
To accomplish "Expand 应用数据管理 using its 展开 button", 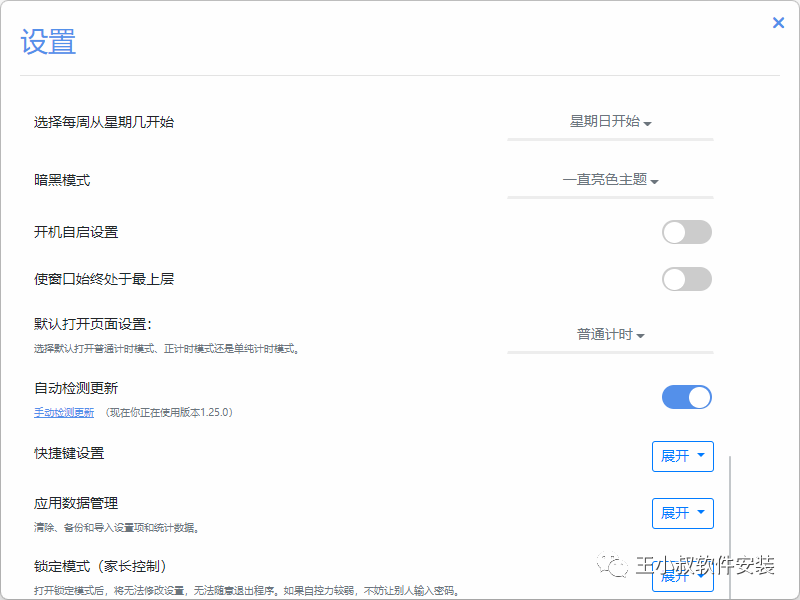I will [x=683, y=513].
